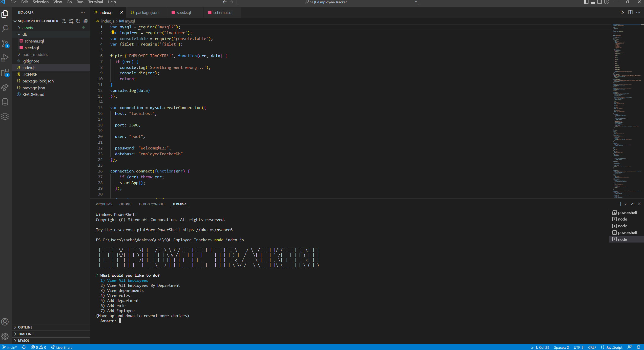The height and width of the screenshot is (350, 644).
Task: Switch to the package.json tab
Action: point(147,12)
